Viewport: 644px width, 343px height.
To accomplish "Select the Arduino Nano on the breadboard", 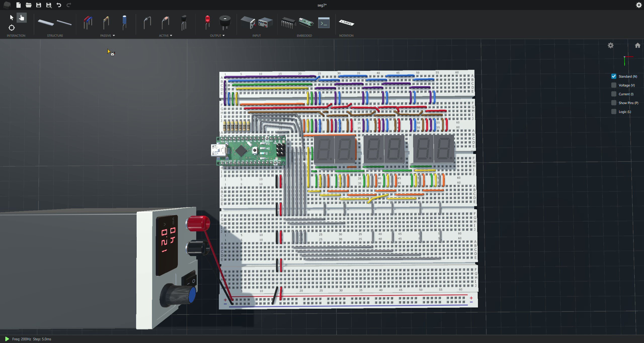I will tap(251, 151).
